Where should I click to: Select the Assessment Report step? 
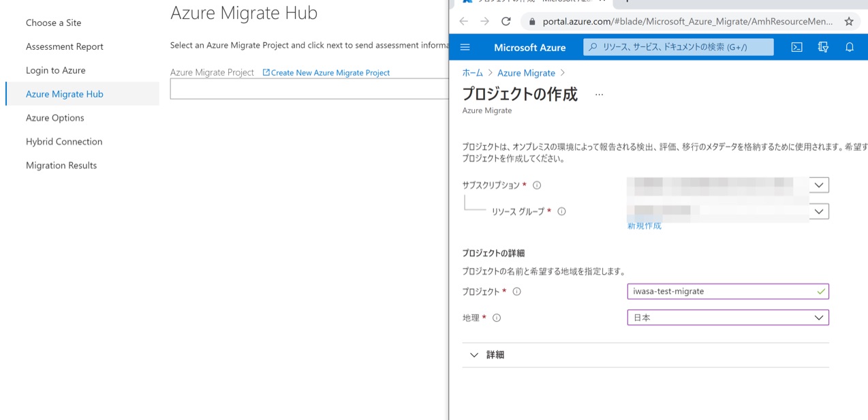pyautogui.click(x=65, y=46)
